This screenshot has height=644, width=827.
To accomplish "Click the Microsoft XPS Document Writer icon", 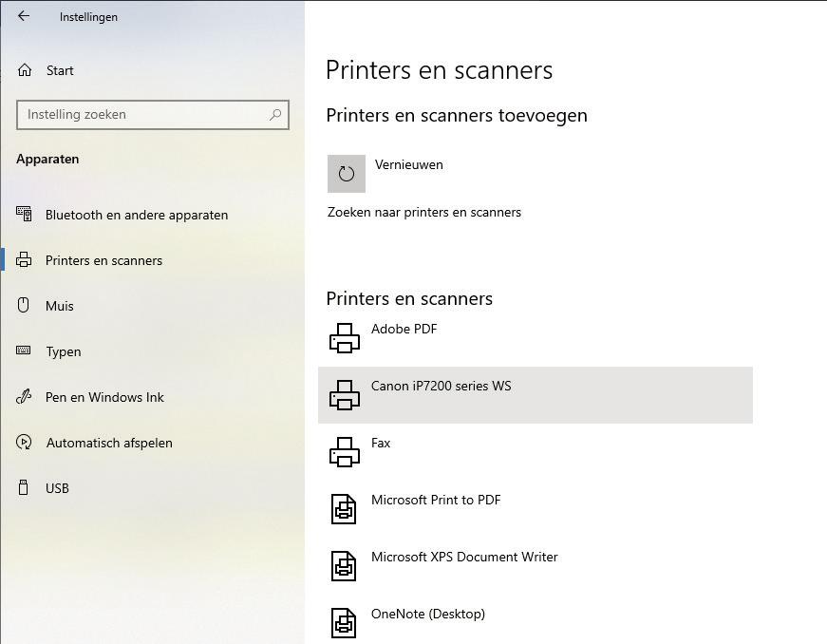I will coord(344,566).
